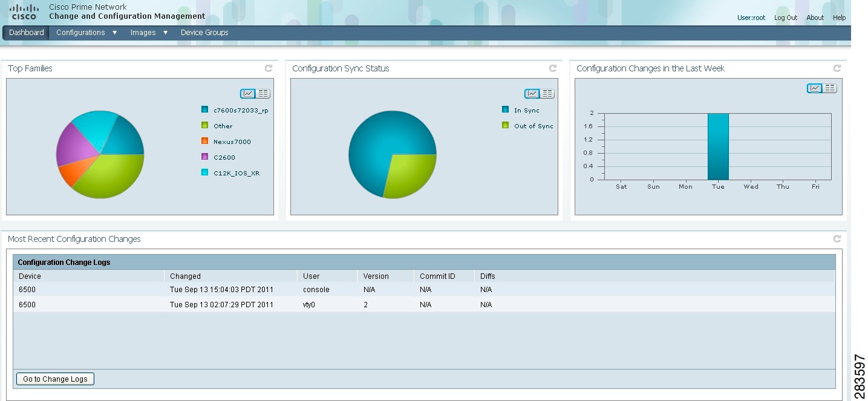868x401 pixels.
Task: Select chart view in Configuration Sync Status
Action: pos(531,93)
